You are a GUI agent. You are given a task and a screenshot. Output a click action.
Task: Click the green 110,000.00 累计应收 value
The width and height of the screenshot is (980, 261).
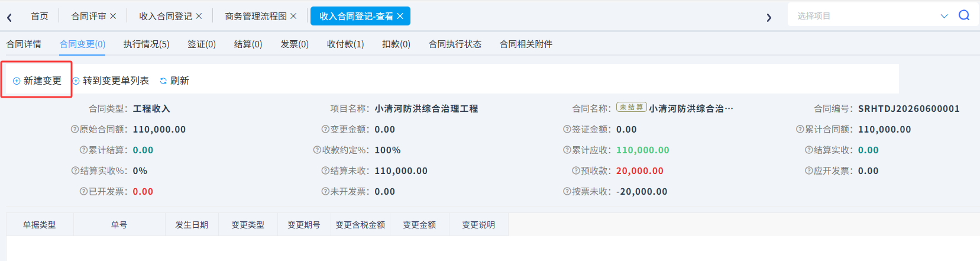643,150
